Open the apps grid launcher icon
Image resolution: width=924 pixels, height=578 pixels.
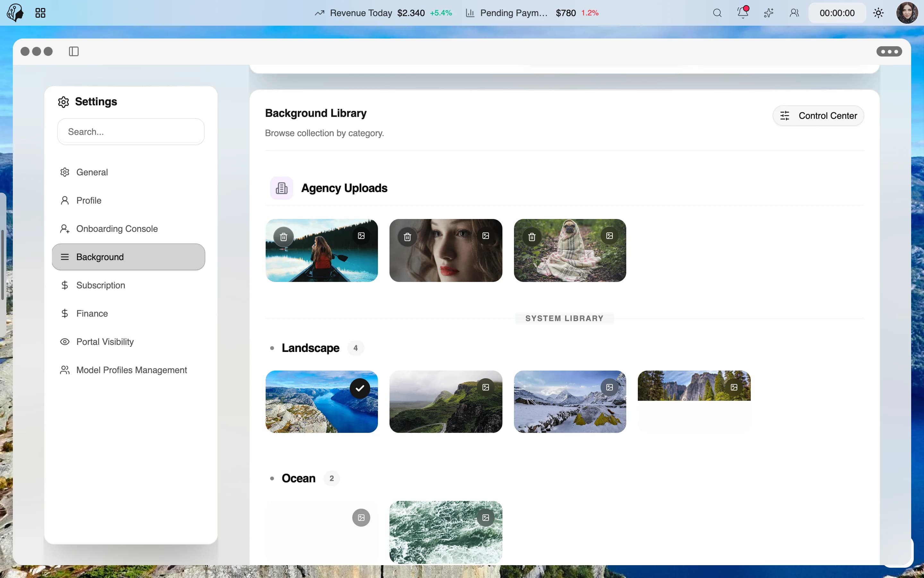point(40,13)
